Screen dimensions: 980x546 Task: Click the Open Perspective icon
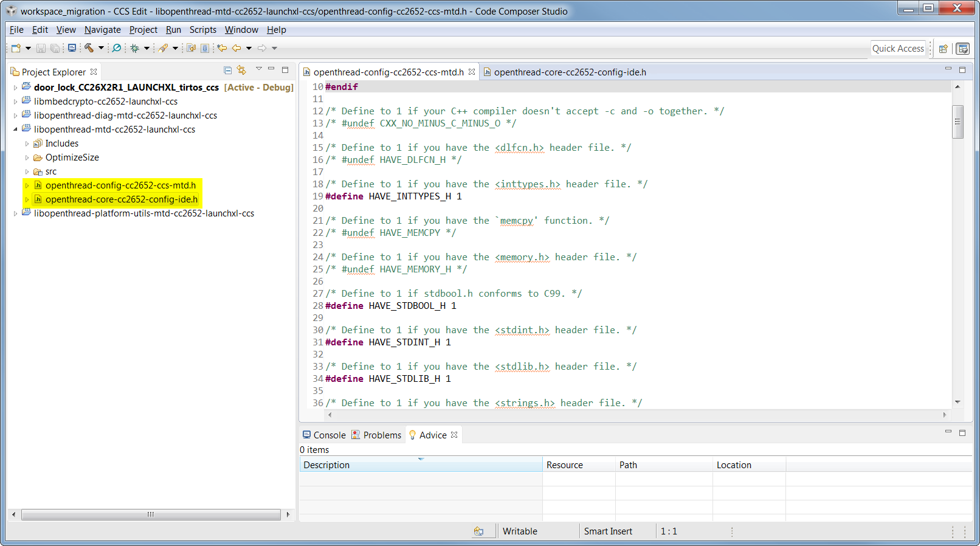coord(944,49)
